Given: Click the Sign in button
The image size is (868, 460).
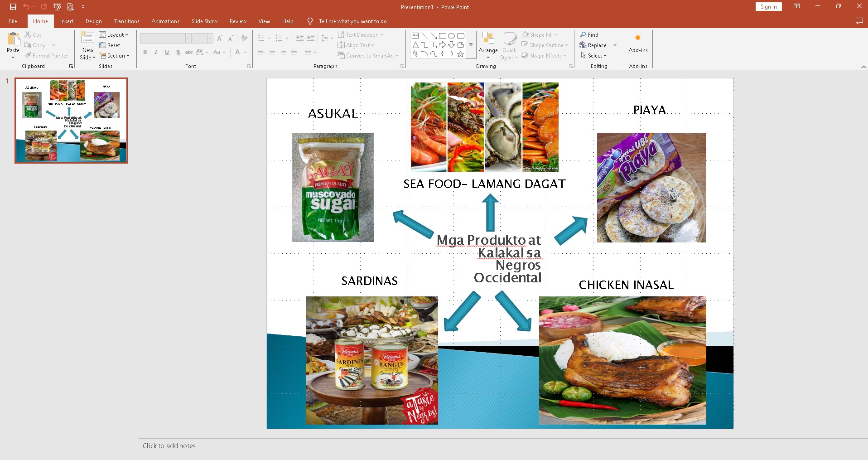Looking at the screenshot, I should click(768, 6).
